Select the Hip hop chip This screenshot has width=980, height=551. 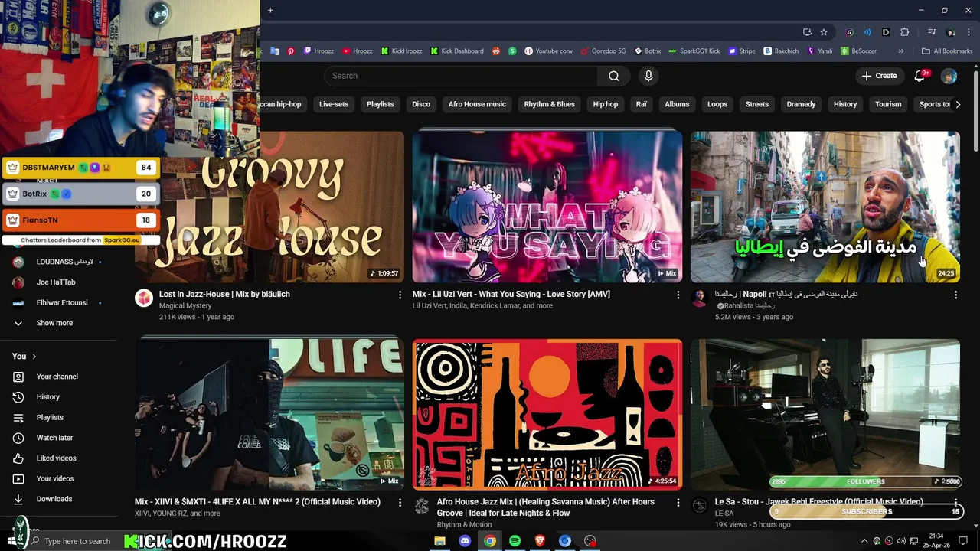[605, 104]
